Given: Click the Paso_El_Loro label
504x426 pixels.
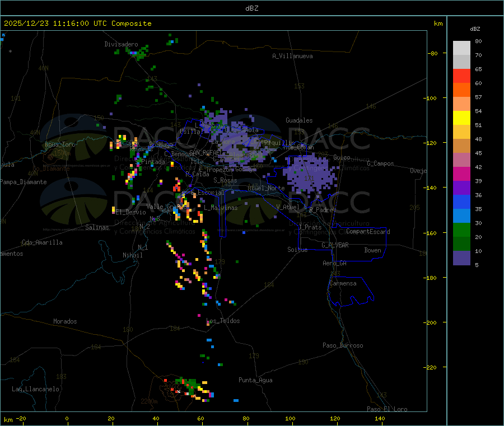Looking at the screenshot, I should (x=387, y=409).
